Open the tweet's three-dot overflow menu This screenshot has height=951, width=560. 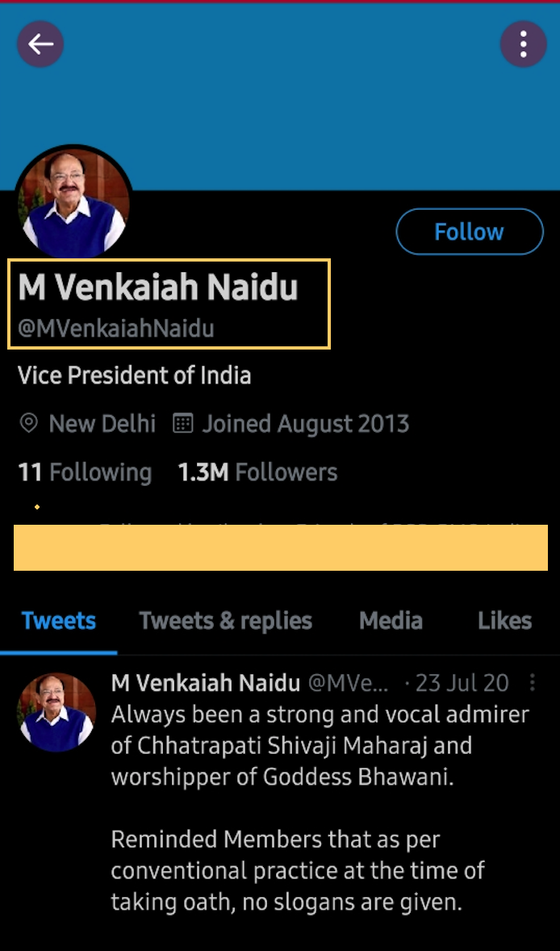[533, 684]
